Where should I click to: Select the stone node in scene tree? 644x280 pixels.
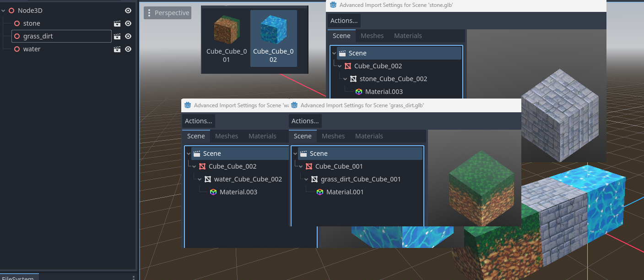click(32, 23)
